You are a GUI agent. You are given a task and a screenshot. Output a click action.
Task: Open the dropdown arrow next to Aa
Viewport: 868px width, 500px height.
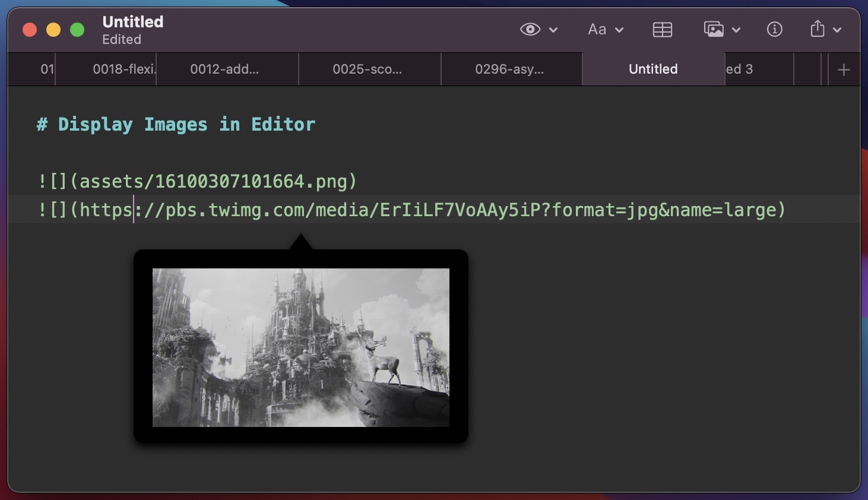pyautogui.click(x=619, y=30)
